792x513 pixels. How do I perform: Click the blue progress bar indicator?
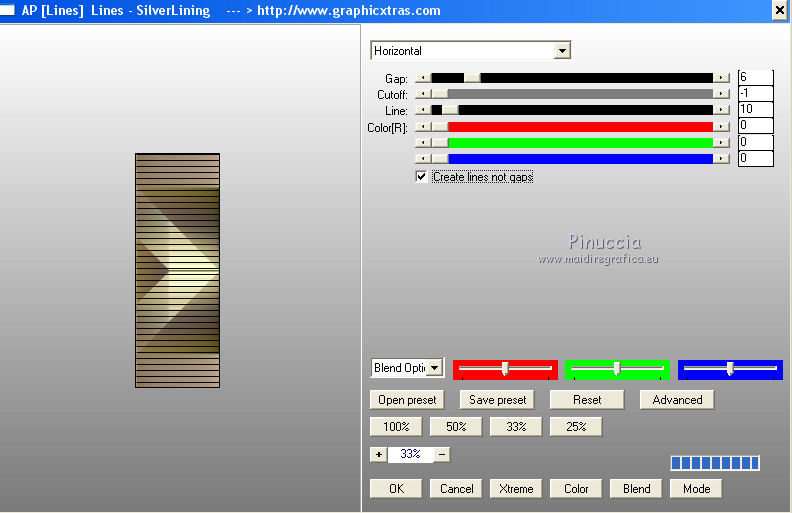[715, 463]
